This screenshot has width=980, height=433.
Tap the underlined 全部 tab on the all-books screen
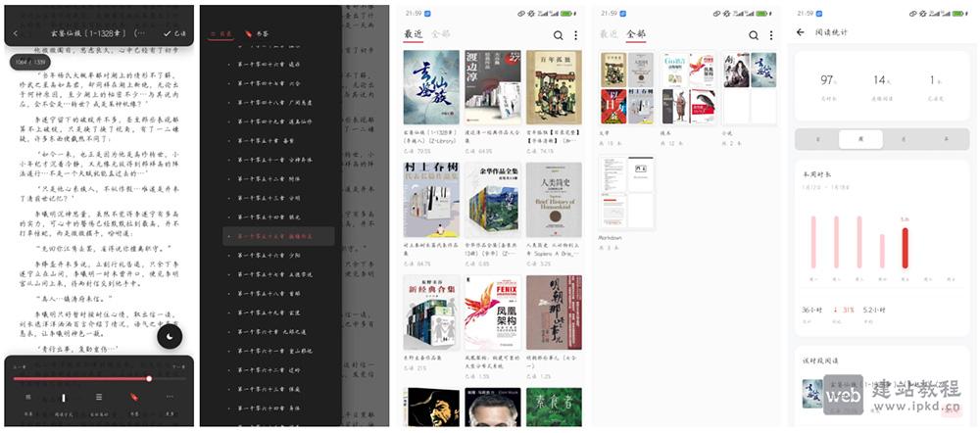(x=636, y=34)
